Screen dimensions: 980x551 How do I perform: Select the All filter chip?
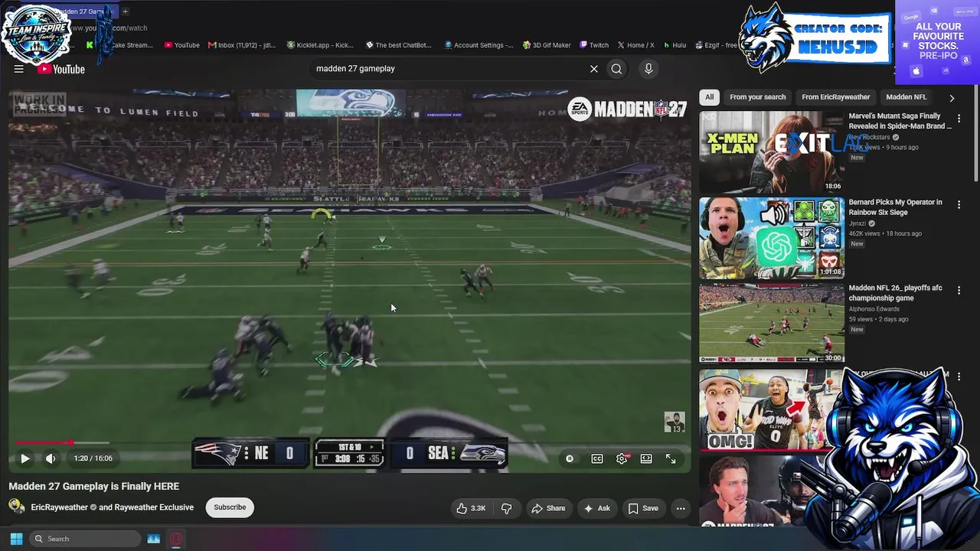(x=710, y=97)
